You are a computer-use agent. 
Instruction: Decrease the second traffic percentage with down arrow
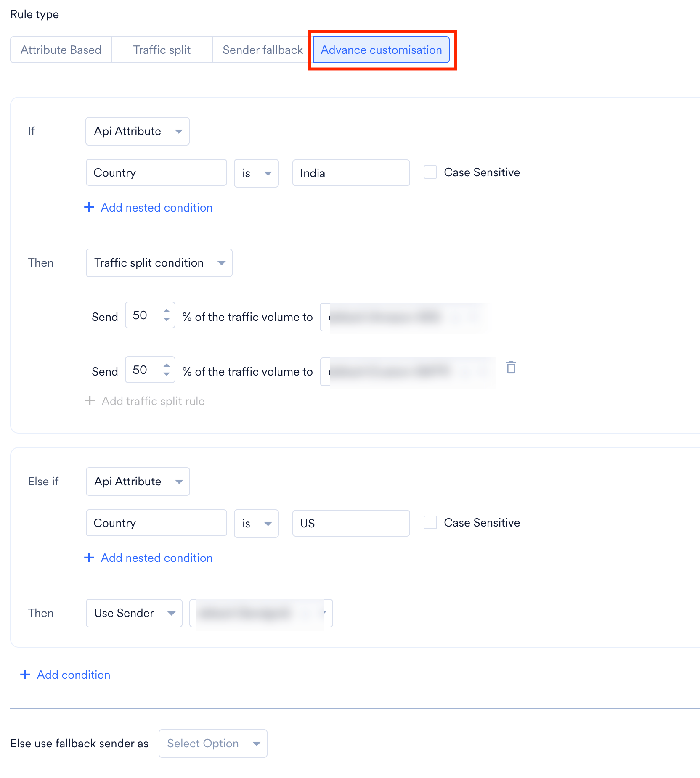[x=167, y=374]
